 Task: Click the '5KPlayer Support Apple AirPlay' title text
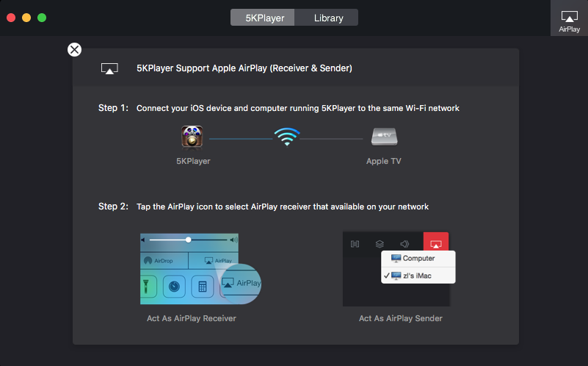(244, 68)
